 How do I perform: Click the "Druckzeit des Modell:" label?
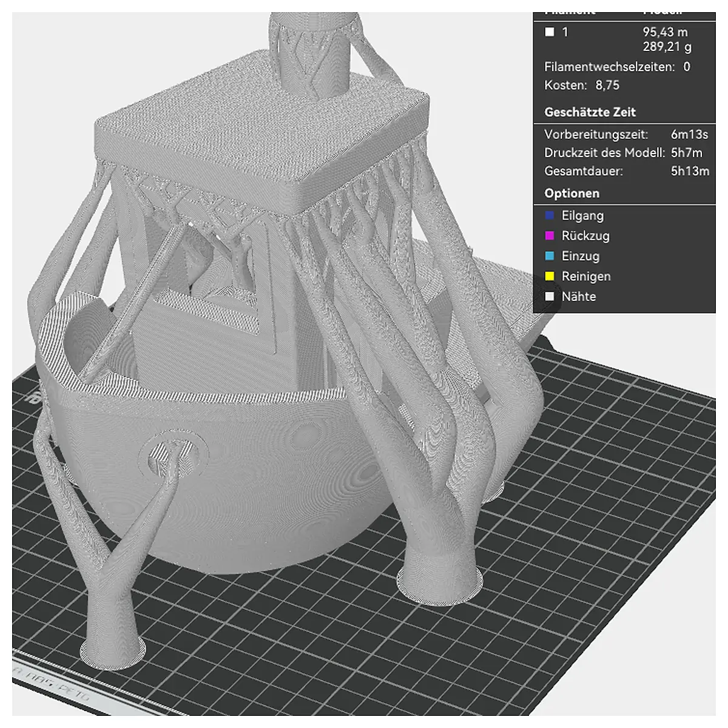[605, 153]
